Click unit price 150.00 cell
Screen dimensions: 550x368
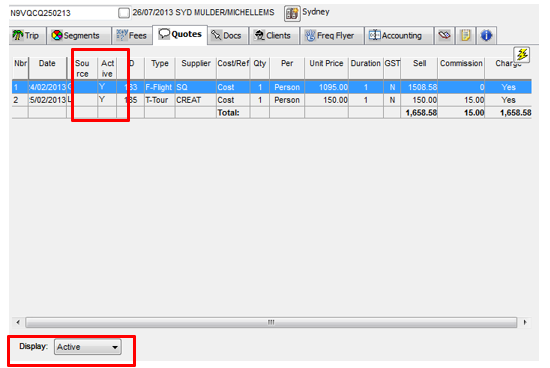click(327, 100)
